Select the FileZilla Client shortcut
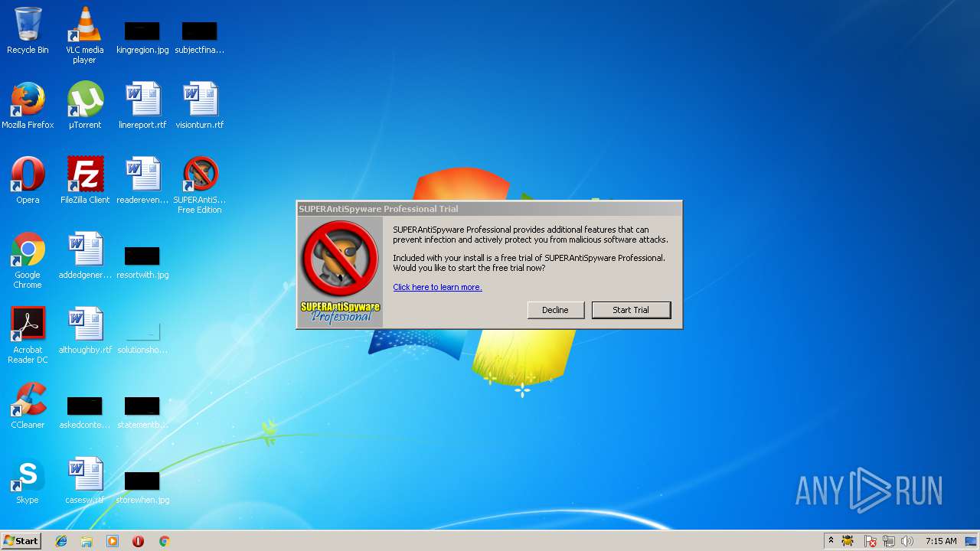 [85, 181]
